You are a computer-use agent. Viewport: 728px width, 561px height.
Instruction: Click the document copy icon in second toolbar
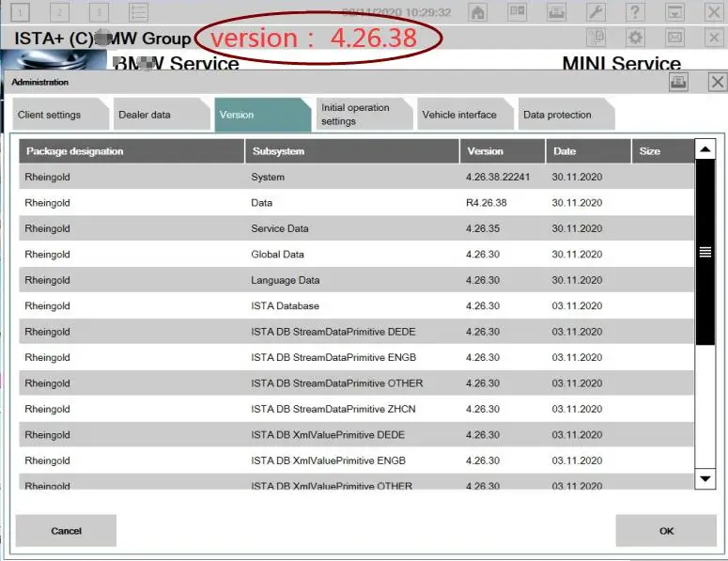point(596,38)
